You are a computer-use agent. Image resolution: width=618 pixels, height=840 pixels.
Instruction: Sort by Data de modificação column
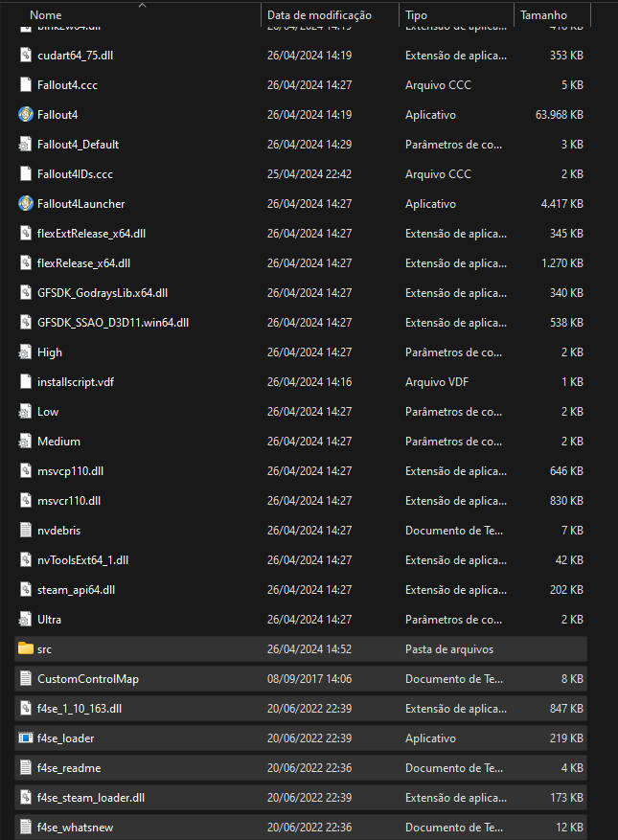pyautogui.click(x=318, y=15)
